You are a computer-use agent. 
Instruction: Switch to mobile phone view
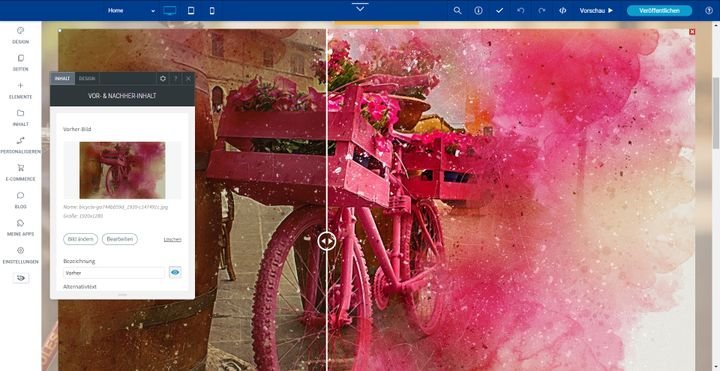[x=212, y=11]
